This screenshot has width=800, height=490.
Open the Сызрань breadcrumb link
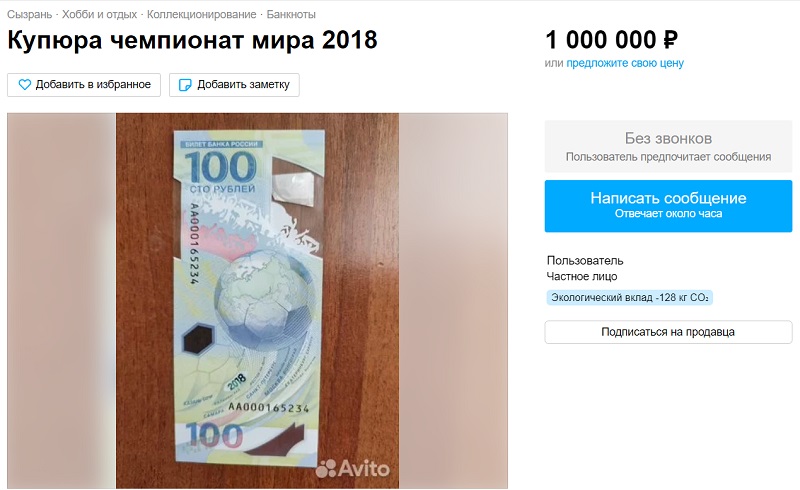click(30, 14)
